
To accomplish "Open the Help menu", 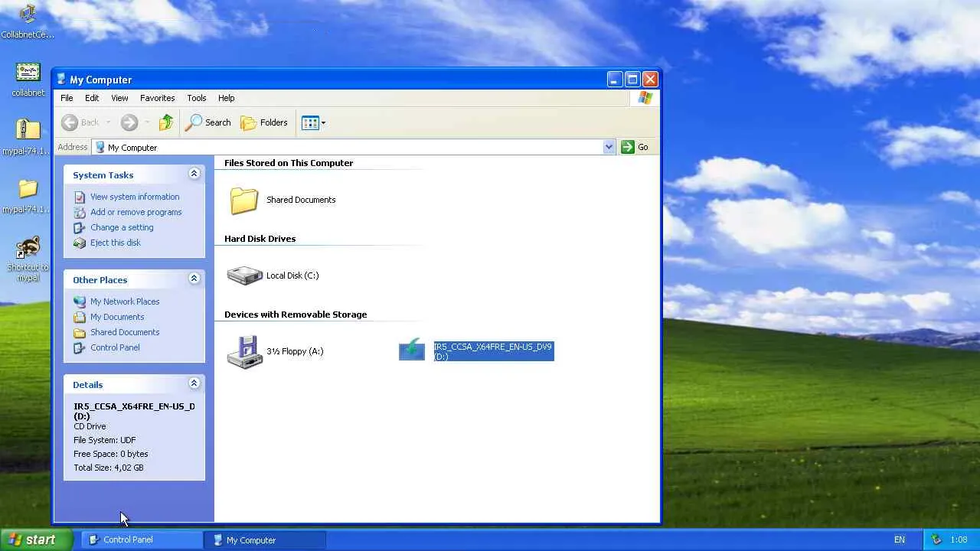I will [226, 98].
